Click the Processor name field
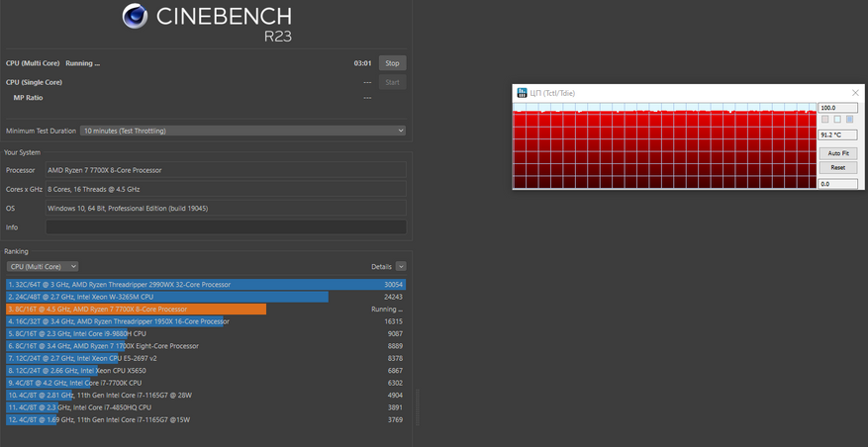Image resolution: width=868 pixels, height=447 pixels. point(226,170)
